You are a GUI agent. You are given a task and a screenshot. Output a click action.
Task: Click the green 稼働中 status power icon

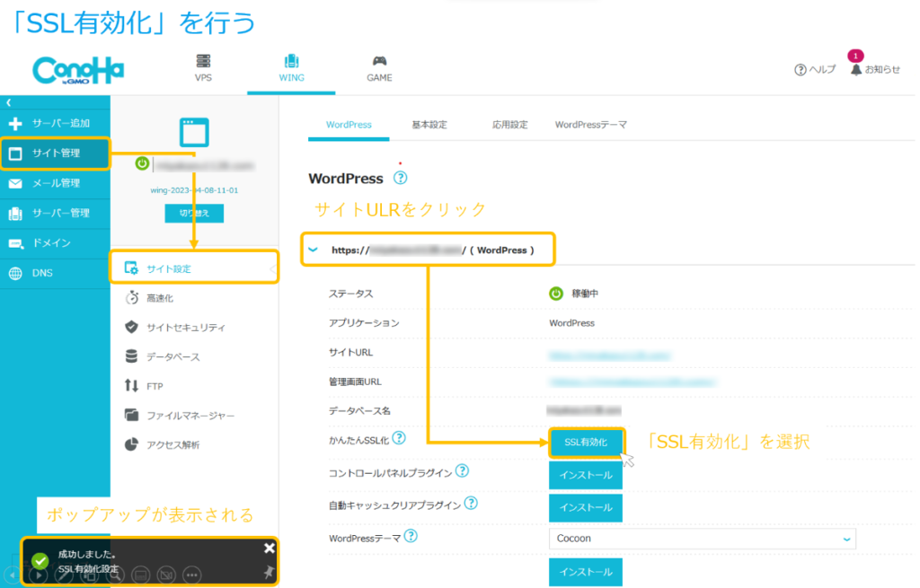pyautogui.click(x=555, y=294)
